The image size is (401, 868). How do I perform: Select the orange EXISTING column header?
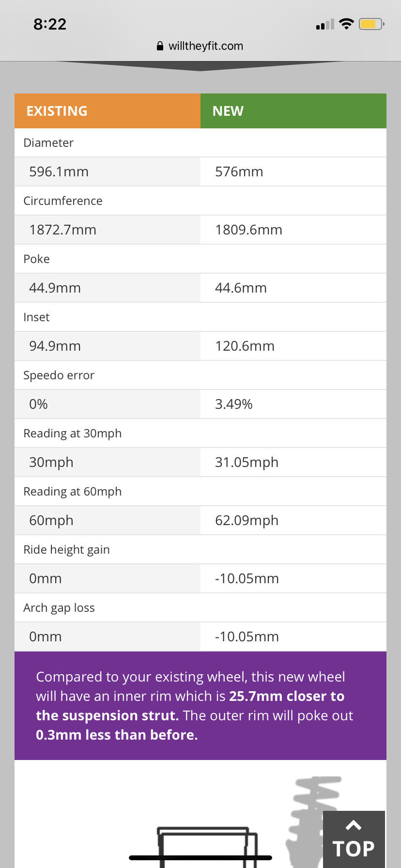[x=108, y=111]
